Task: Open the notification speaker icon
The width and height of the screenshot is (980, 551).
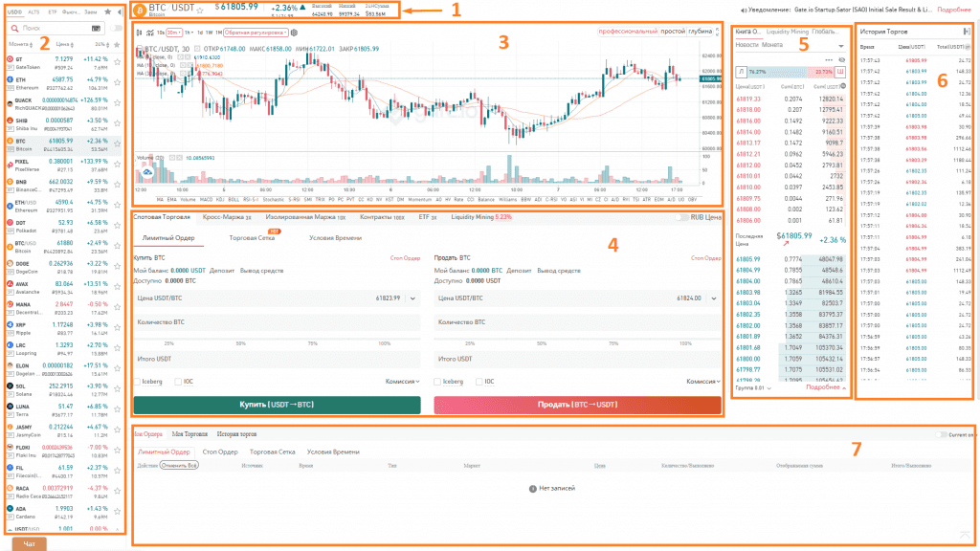Action: [x=743, y=10]
